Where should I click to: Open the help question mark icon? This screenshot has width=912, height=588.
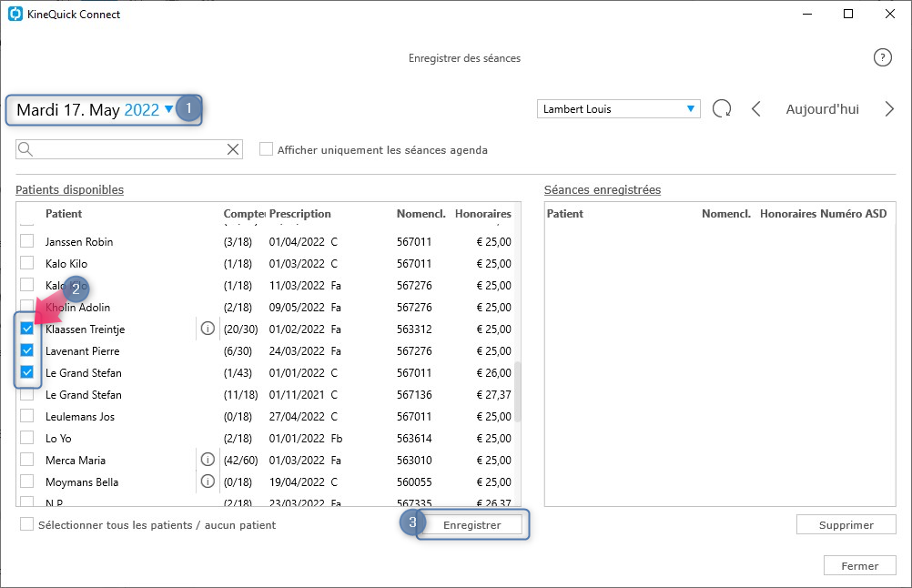(x=882, y=57)
